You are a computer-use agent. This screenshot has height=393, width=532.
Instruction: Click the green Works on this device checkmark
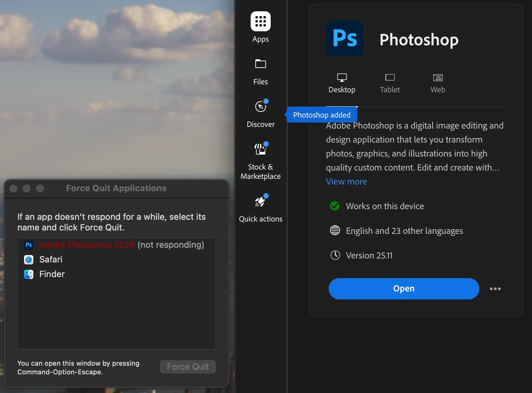pyautogui.click(x=335, y=206)
